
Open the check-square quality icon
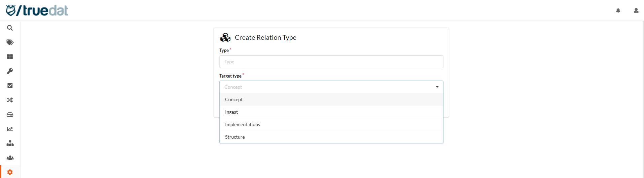tap(10, 86)
